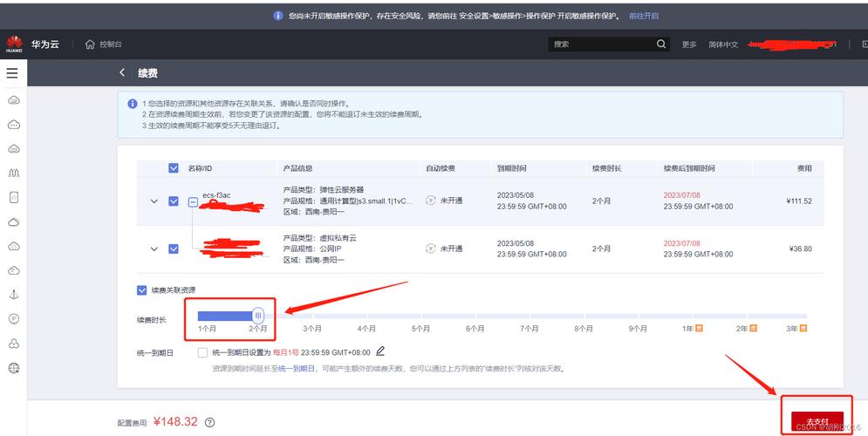Open the hamburger menu in sidebar
Screen dimensions: 868x436
coord(12,73)
